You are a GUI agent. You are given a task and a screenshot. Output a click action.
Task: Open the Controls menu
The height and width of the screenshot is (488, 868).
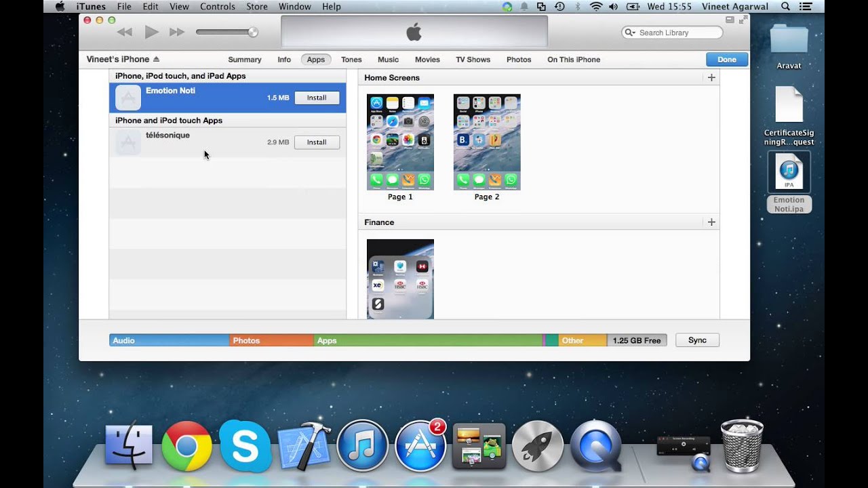(x=218, y=6)
